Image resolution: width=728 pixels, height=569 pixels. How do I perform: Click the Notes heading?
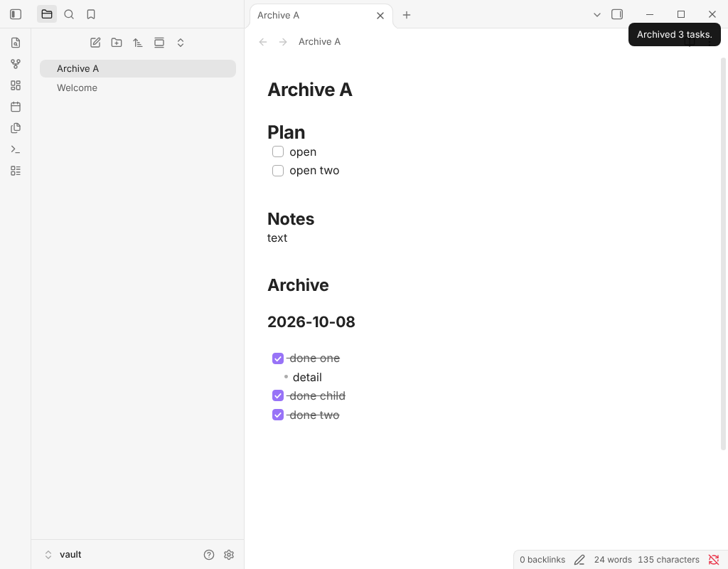[x=291, y=219]
